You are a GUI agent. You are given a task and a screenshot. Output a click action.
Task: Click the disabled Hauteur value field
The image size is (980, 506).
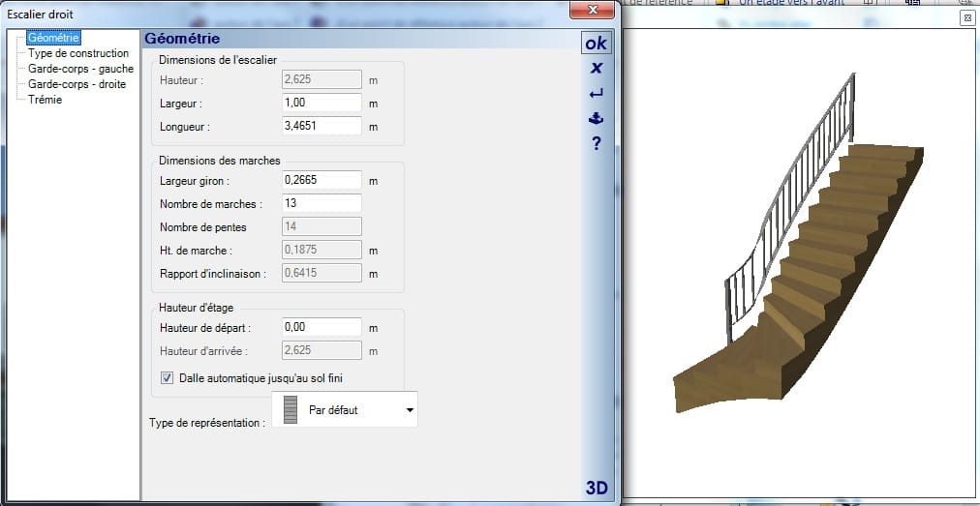coord(322,80)
